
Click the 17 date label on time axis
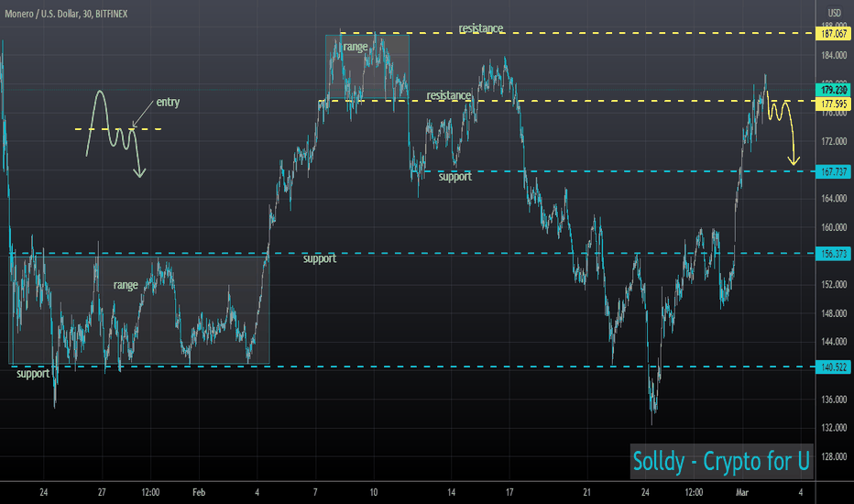pos(509,493)
